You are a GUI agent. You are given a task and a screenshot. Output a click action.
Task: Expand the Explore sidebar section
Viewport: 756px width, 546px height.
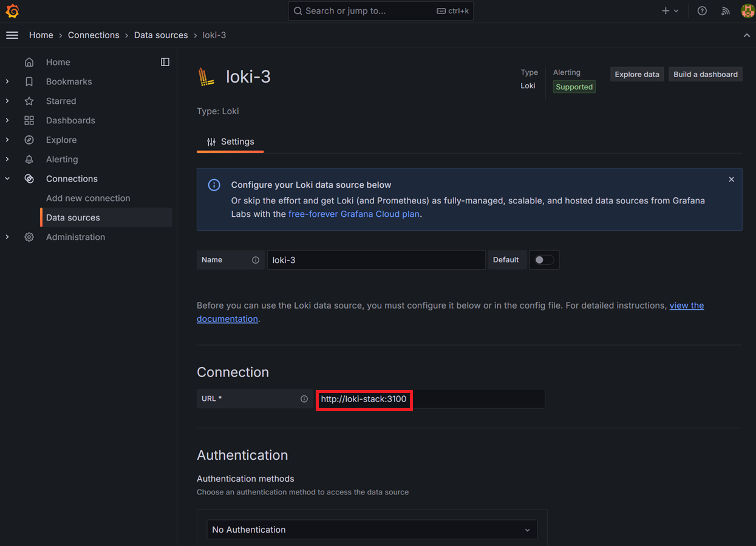[x=7, y=140]
